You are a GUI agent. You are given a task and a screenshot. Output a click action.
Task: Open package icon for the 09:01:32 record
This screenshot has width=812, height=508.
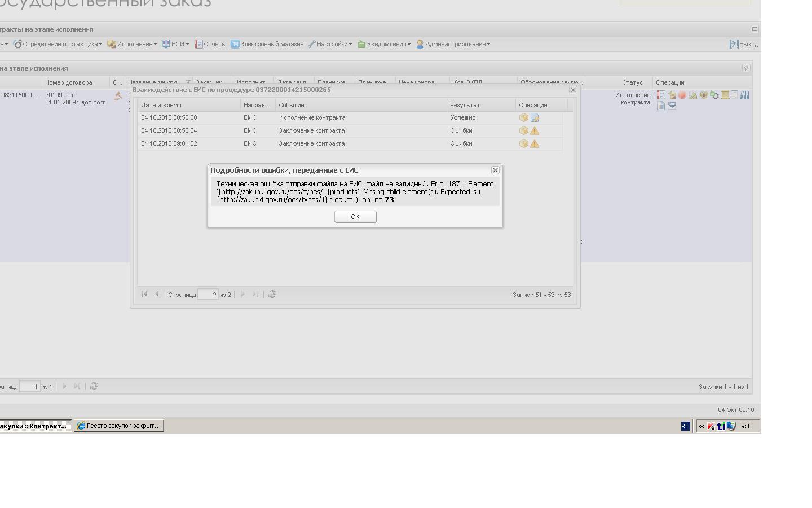(524, 144)
